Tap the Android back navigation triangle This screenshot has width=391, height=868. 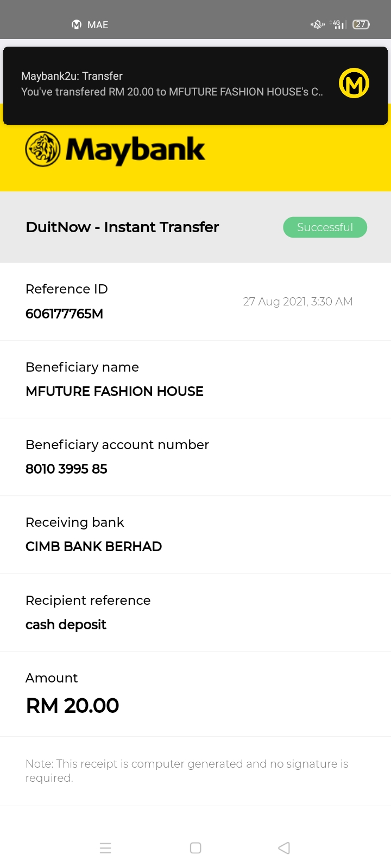click(284, 848)
